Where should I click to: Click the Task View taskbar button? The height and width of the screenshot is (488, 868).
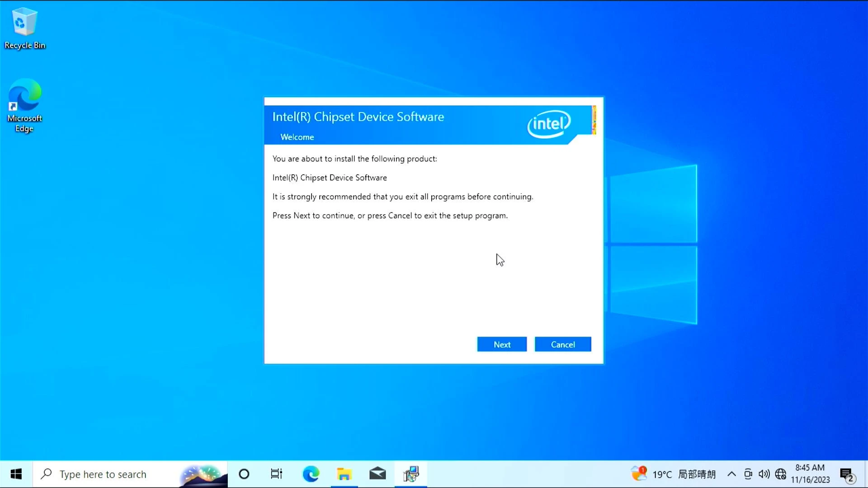coord(277,474)
